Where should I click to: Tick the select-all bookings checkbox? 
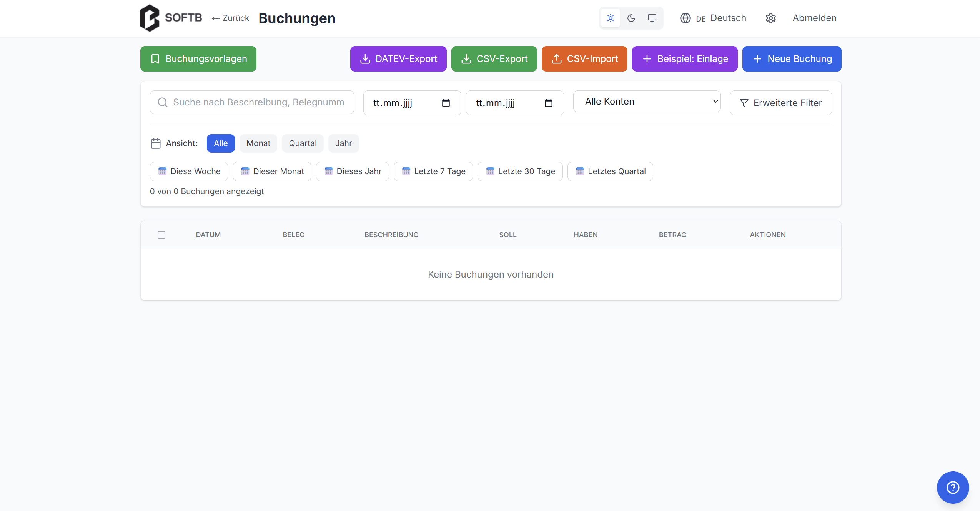161,235
